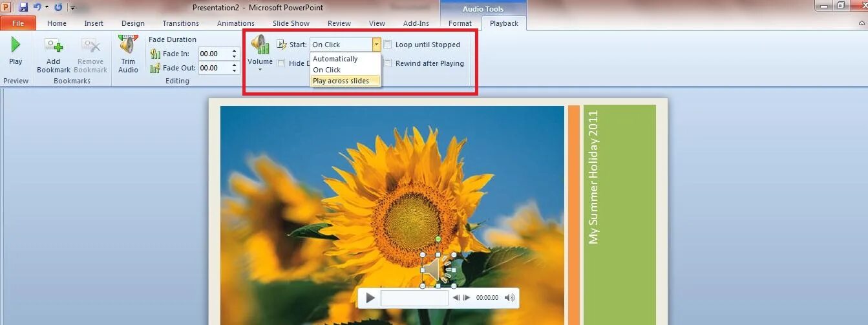This screenshot has height=325, width=868.
Task: Collapse the Start dropdown using its arrow
Action: tap(376, 45)
